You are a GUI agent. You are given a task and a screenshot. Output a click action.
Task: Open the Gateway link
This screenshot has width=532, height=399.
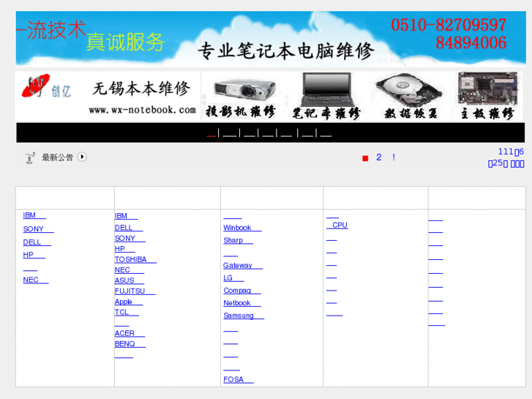[x=243, y=266]
